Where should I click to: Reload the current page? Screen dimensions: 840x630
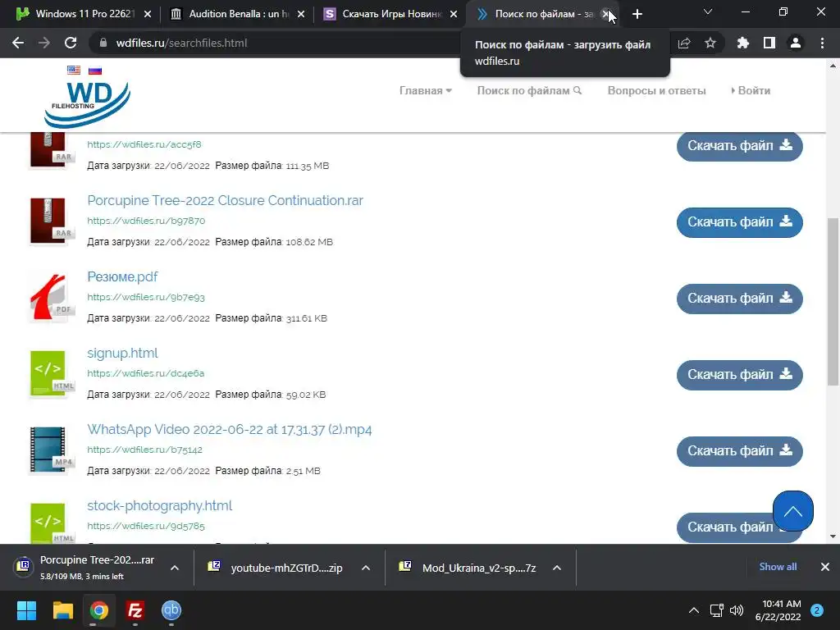[x=71, y=43]
